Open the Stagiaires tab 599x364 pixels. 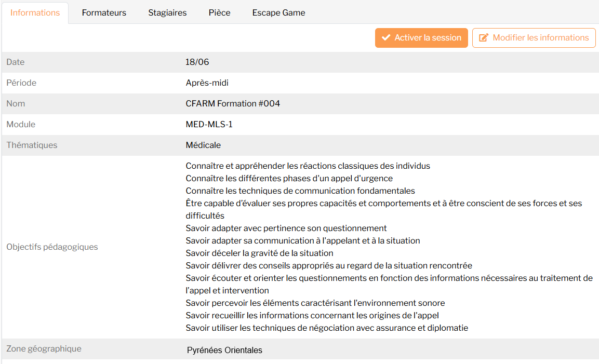(167, 12)
